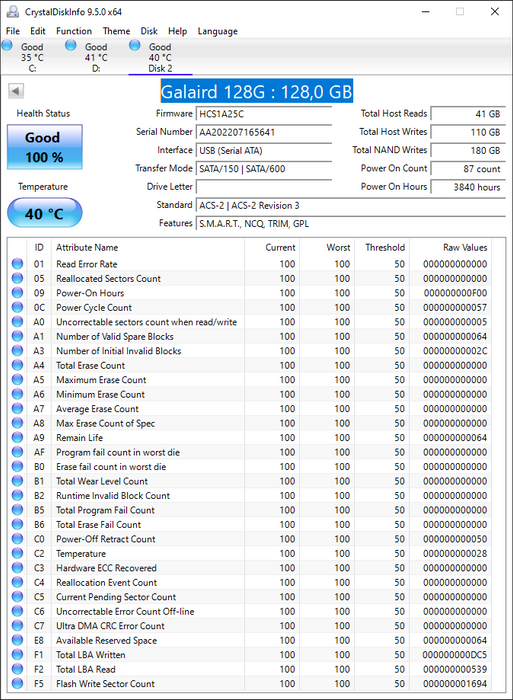Open the Function menu
The height and width of the screenshot is (700, 513).
click(x=74, y=31)
